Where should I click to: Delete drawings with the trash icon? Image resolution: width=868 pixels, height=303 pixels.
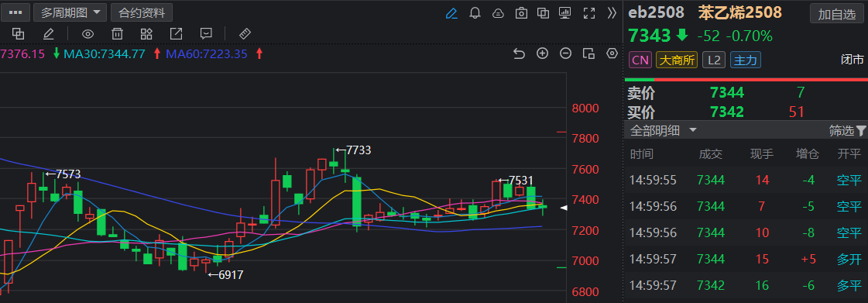pos(117,34)
